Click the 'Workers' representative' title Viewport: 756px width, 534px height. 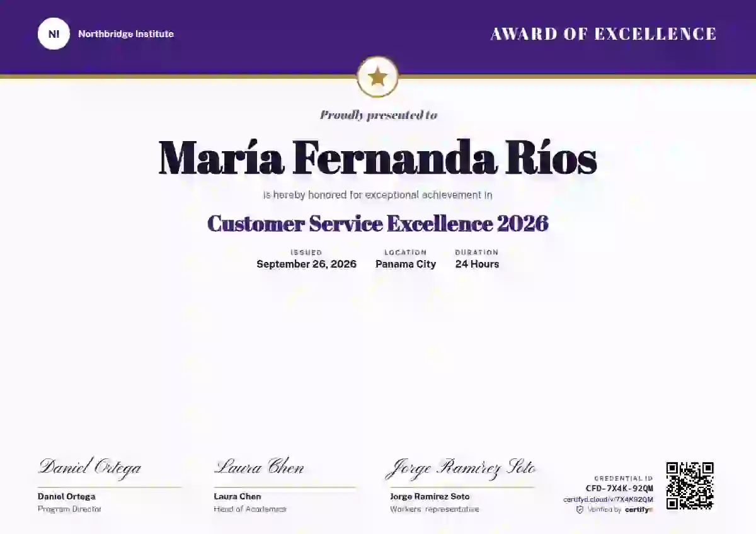tap(434, 509)
